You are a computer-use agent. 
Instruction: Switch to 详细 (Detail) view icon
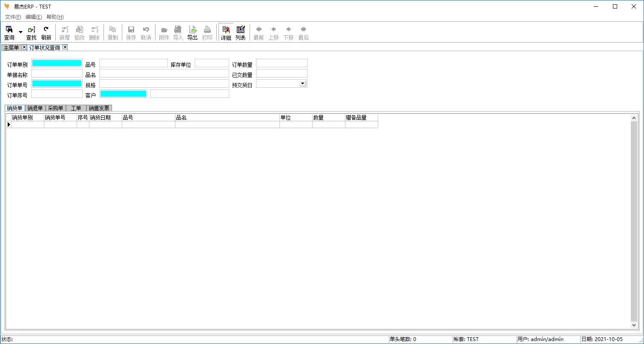pos(226,32)
